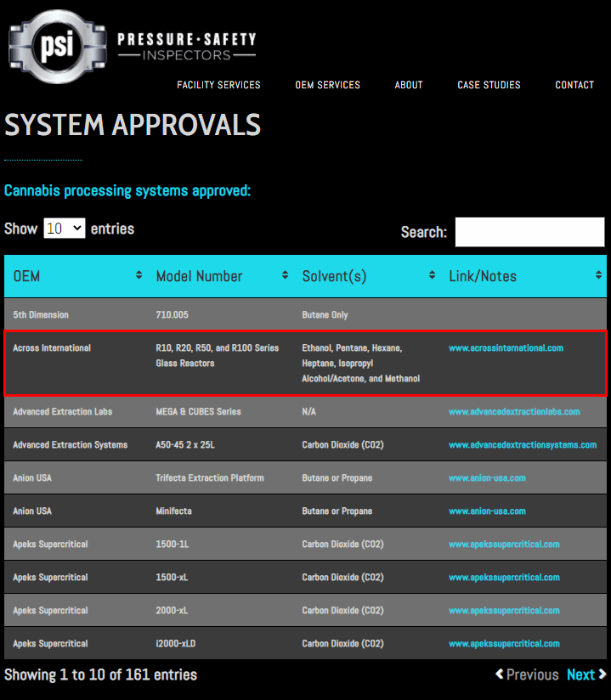This screenshot has width=611, height=700.
Task: Open apekssupercritical.com link for 1500-1L
Action: pyautogui.click(x=504, y=545)
